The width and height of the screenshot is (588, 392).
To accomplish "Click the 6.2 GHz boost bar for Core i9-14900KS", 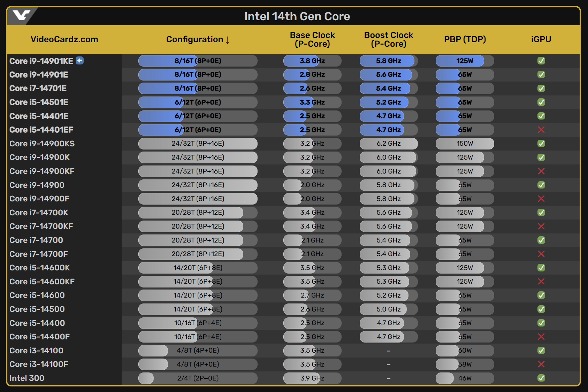I will tap(389, 144).
